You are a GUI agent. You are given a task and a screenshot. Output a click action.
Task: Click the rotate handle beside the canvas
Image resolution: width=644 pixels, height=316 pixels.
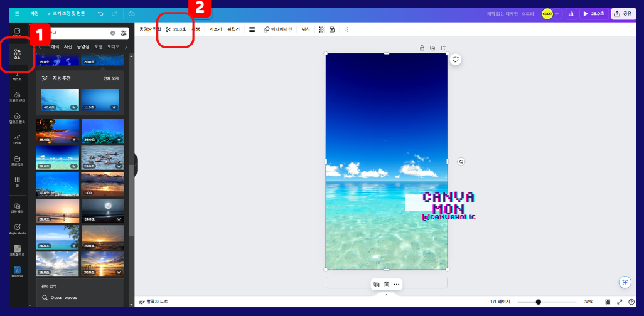click(x=461, y=162)
